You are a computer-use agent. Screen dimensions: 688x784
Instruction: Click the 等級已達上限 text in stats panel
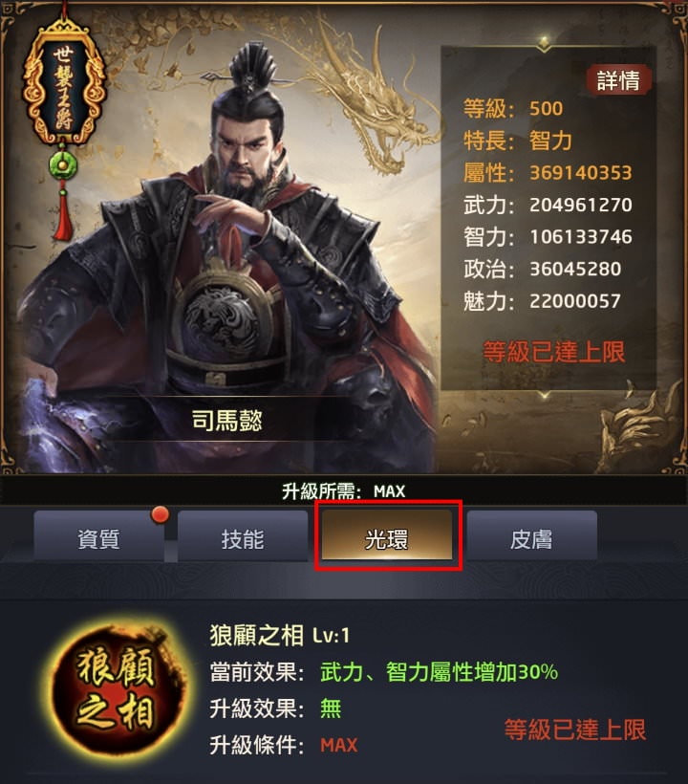(x=553, y=352)
